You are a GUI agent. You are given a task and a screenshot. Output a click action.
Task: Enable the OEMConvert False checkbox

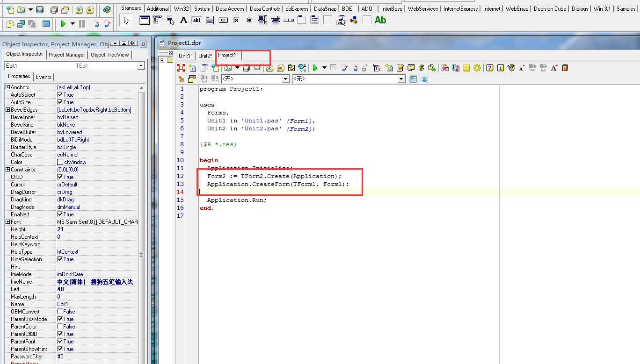(x=60, y=312)
